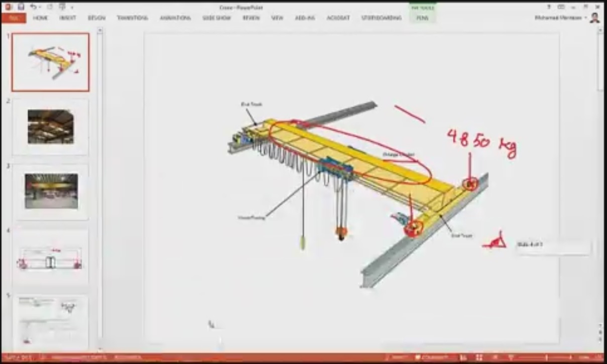Screen dimensions: 607x364
Task: Expand Customize Quick Access Toolbar dropdown
Action: (x=72, y=7)
